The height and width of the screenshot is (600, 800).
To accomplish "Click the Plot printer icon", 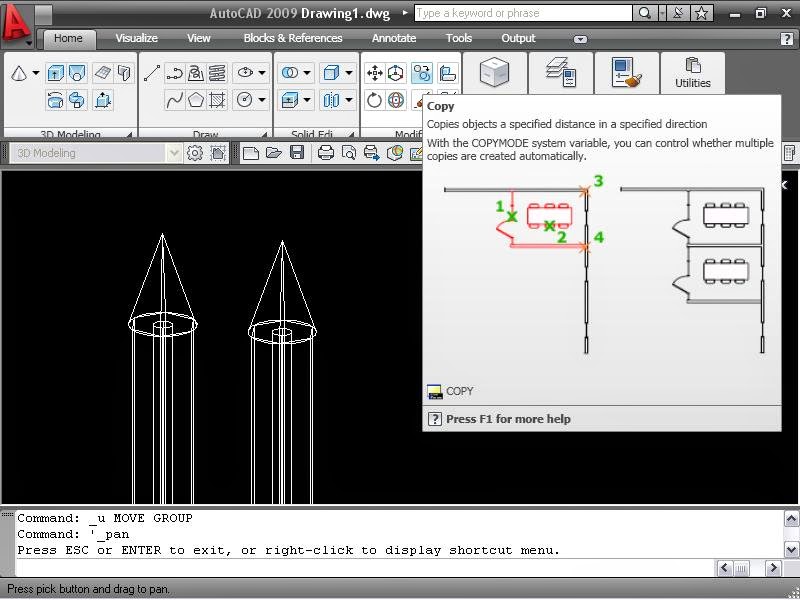I will coord(326,153).
